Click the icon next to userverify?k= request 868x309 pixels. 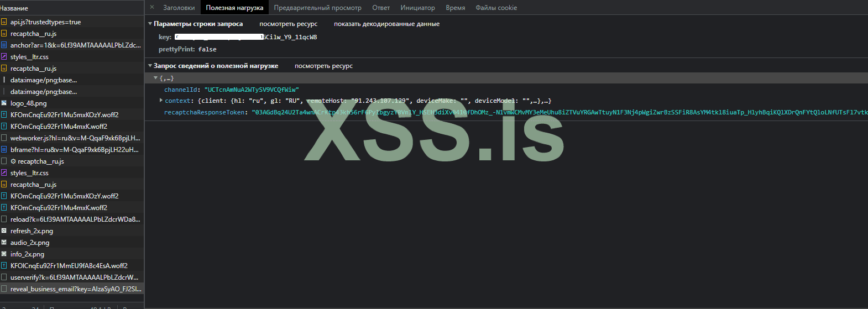(4, 277)
